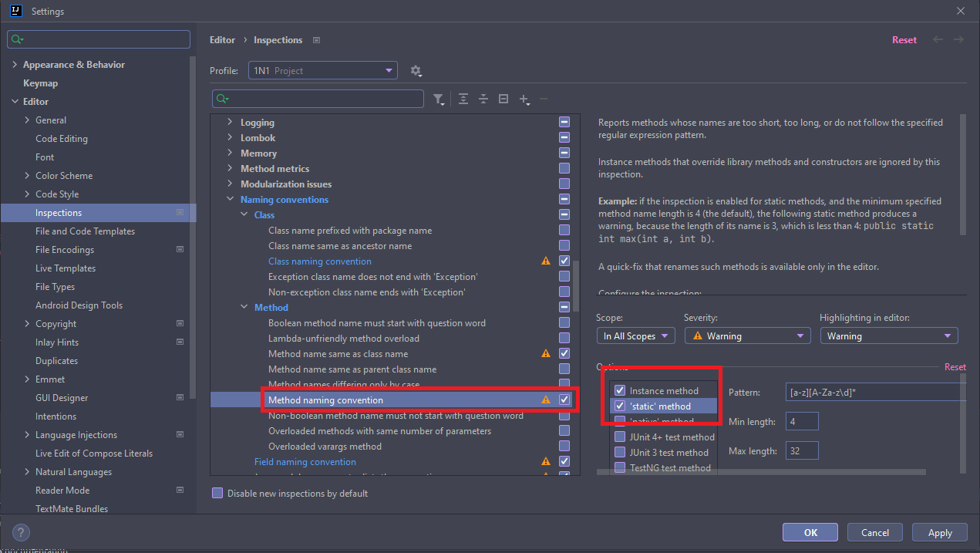Click the inspections list vertical scrollbar
Image resolution: width=980 pixels, height=553 pixels.
(x=575, y=282)
